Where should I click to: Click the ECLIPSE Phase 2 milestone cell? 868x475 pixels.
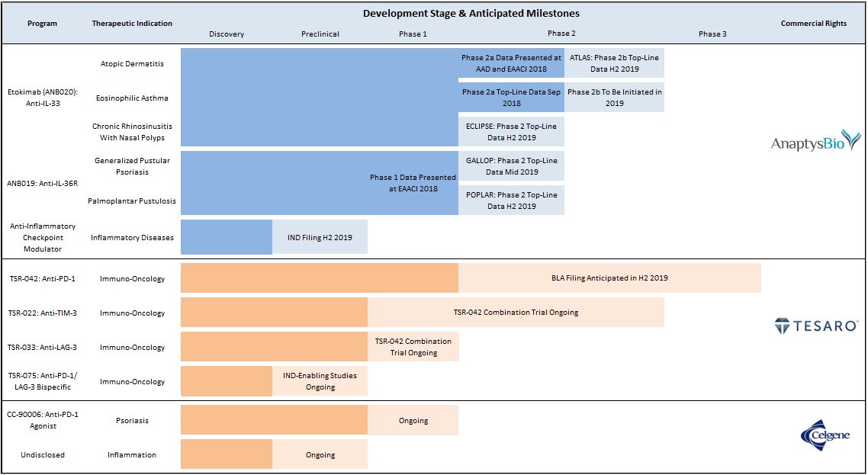[x=511, y=132]
